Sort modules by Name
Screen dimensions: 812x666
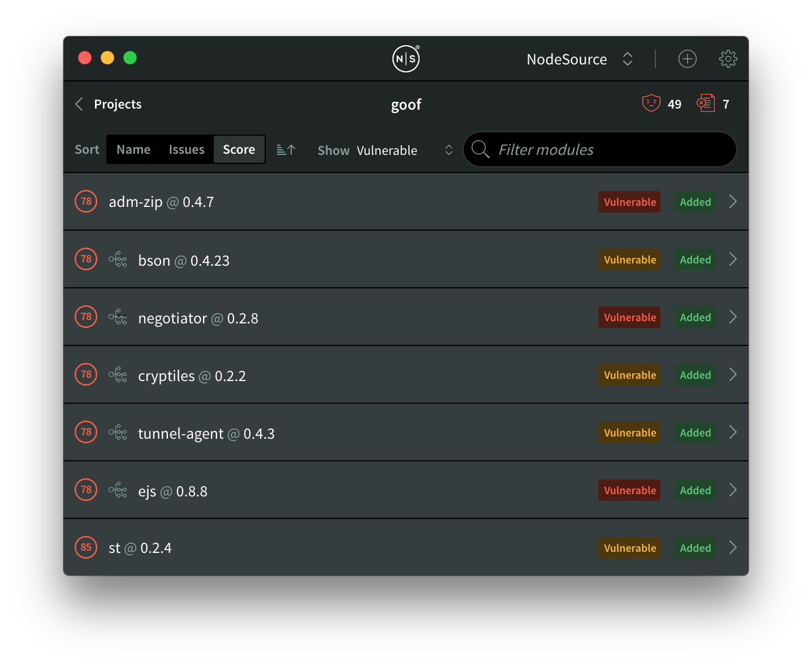point(133,149)
